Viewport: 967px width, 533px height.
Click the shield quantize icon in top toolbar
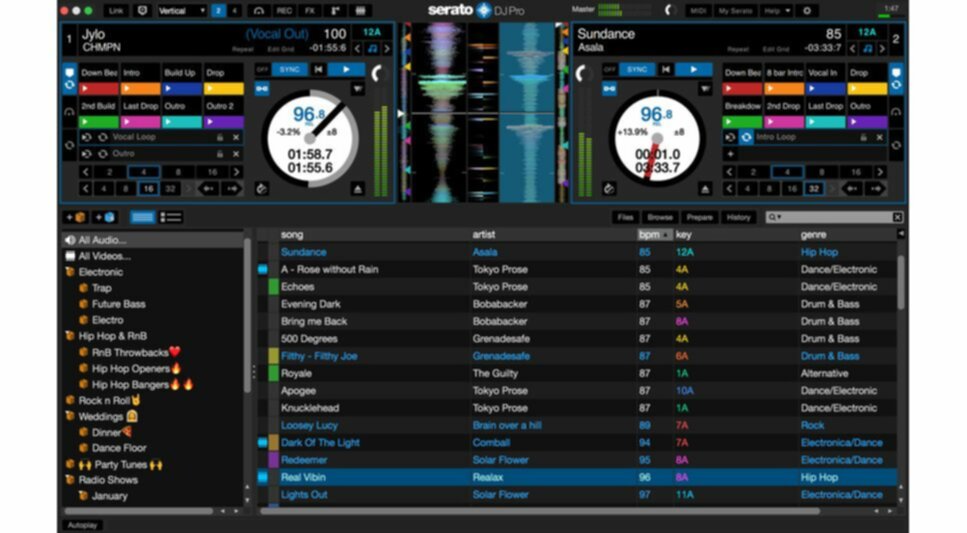tap(142, 10)
